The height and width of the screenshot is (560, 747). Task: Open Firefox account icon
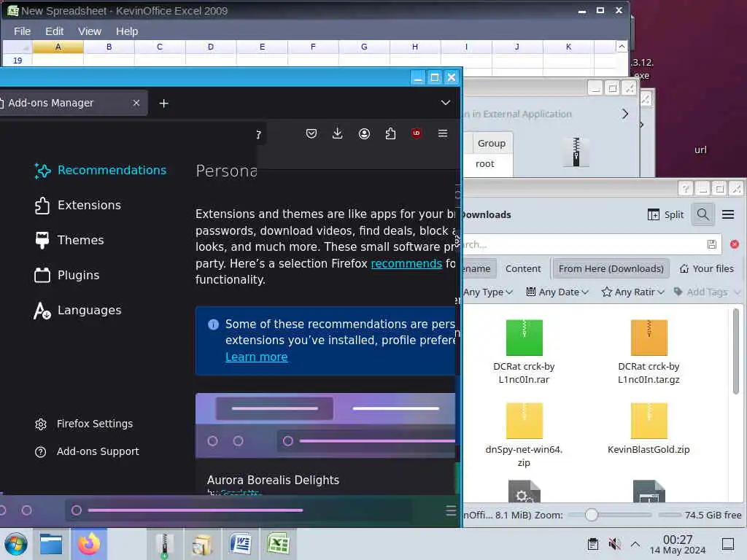364,134
